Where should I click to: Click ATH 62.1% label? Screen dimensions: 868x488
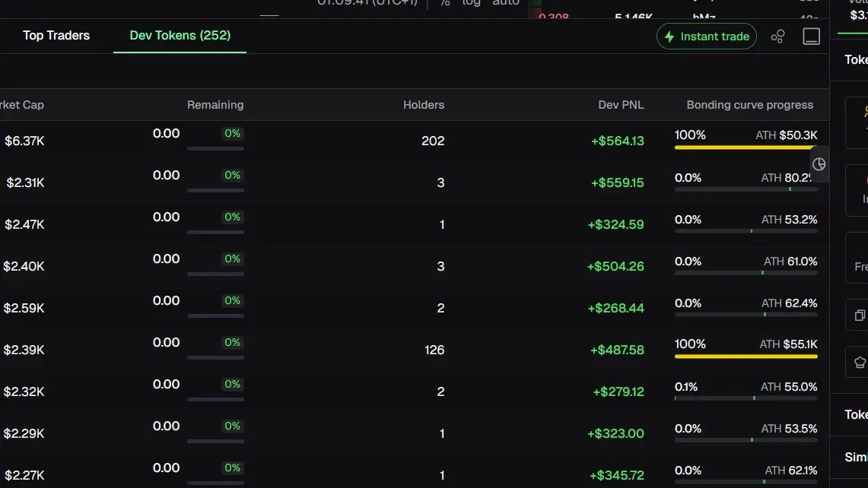[x=791, y=471]
